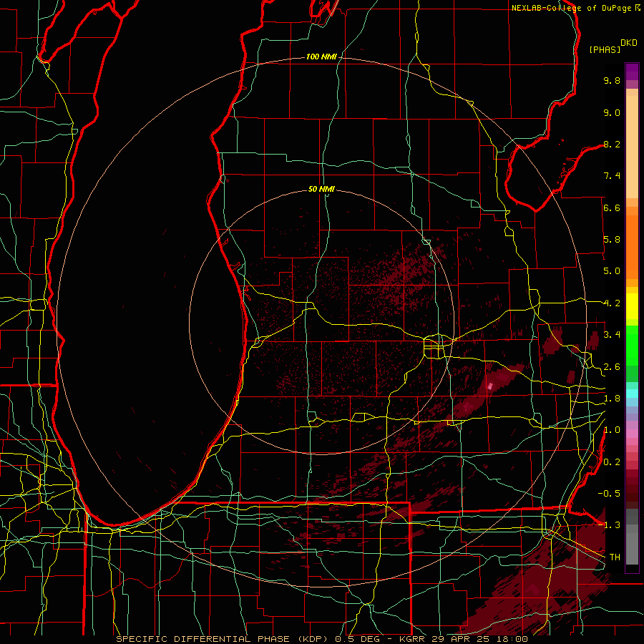Click the 1.0 value on the color scale
The width and height of the screenshot is (644, 644).
click(612, 430)
